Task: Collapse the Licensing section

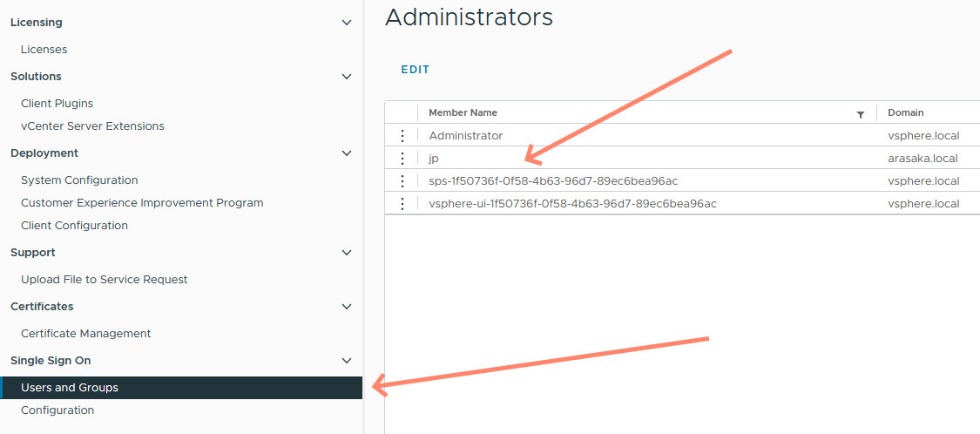Action: (x=347, y=23)
